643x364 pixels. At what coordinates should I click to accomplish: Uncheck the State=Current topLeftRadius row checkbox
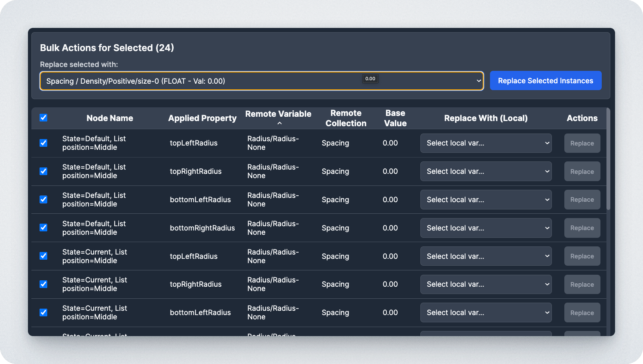tap(43, 256)
